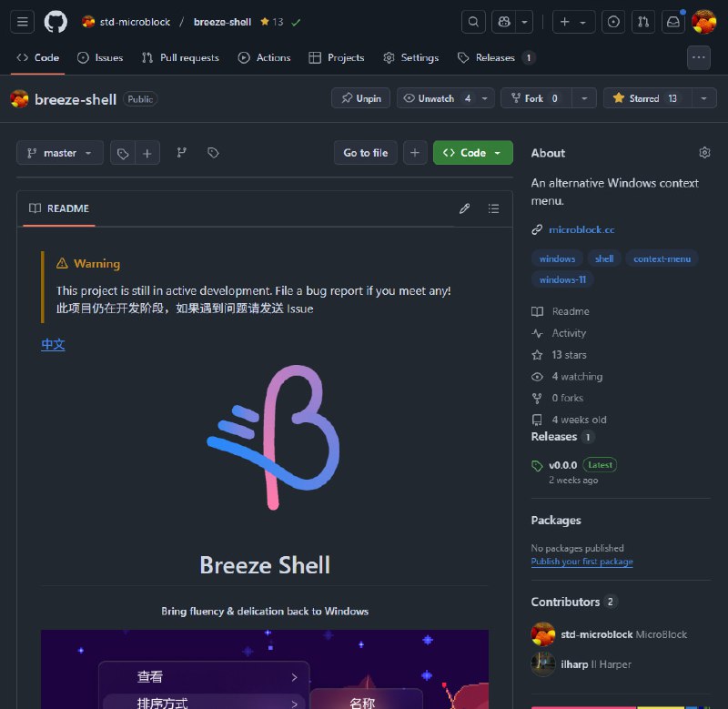Click the context menu screenshot image
This screenshot has height=709, width=728.
click(265, 669)
